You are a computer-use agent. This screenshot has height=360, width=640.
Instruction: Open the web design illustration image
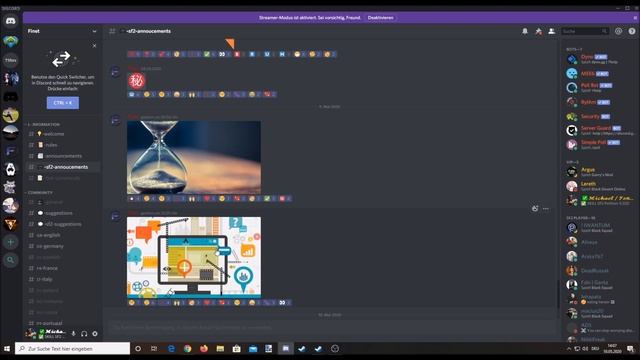[x=194, y=257]
